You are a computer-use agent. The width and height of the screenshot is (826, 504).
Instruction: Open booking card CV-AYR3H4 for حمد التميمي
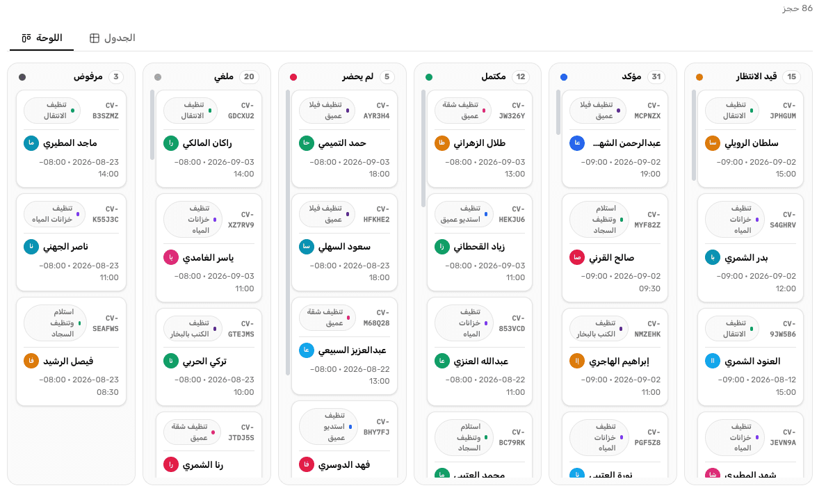pos(344,138)
